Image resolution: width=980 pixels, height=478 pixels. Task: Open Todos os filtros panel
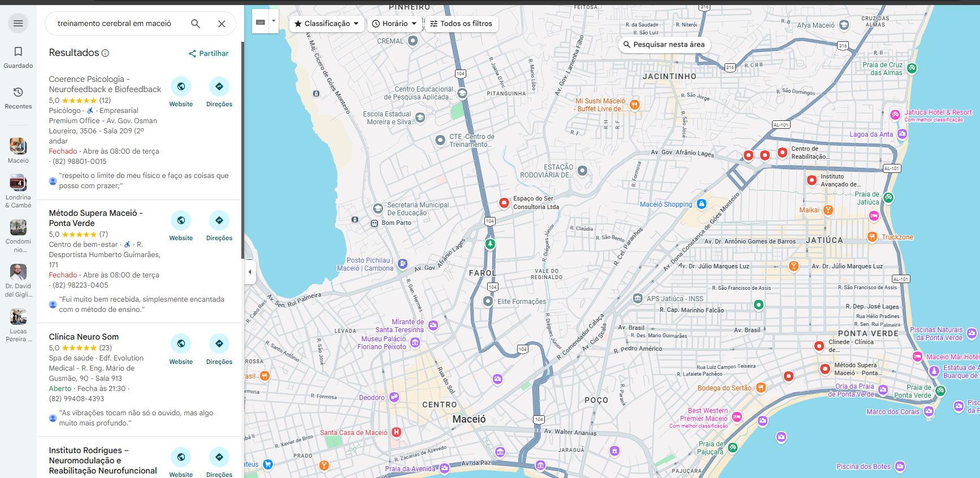461,24
